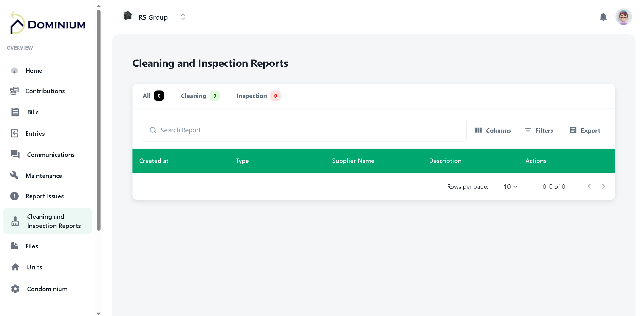The image size is (644, 316).
Task: Open Contributions via its sidebar icon
Action: coord(15,91)
